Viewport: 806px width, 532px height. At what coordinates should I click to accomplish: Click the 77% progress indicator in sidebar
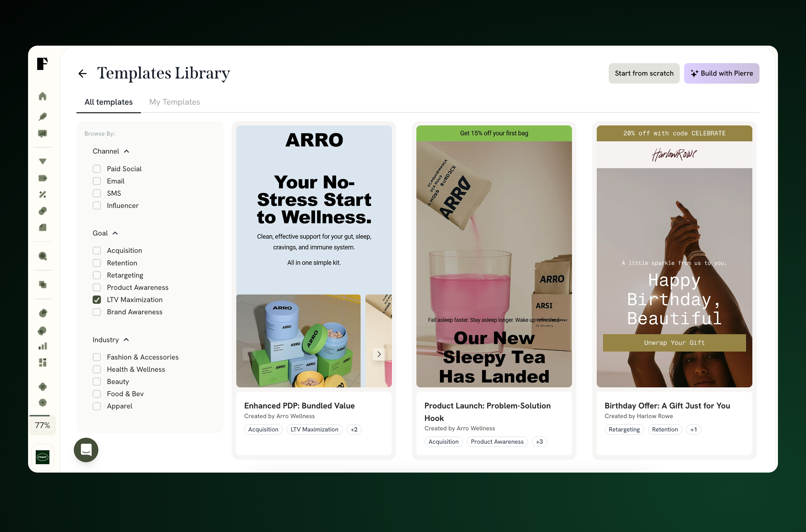tap(42, 425)
